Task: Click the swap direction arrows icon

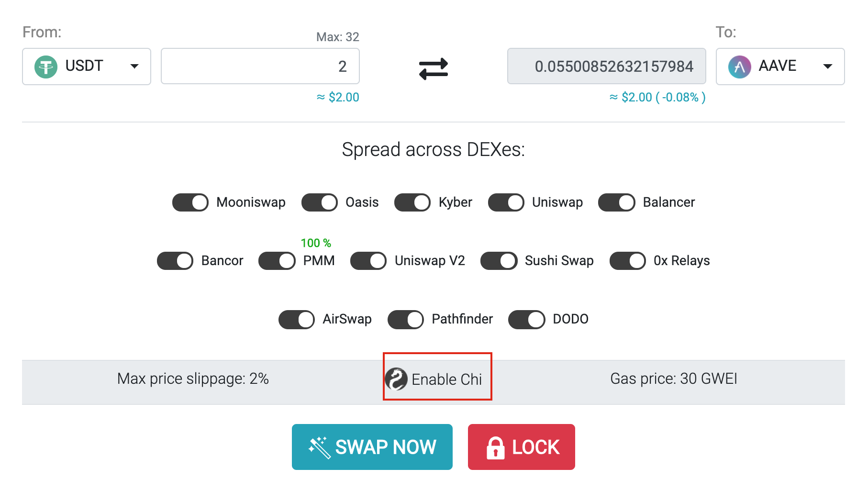Action: pyautogui.click(x=434, y=68)
